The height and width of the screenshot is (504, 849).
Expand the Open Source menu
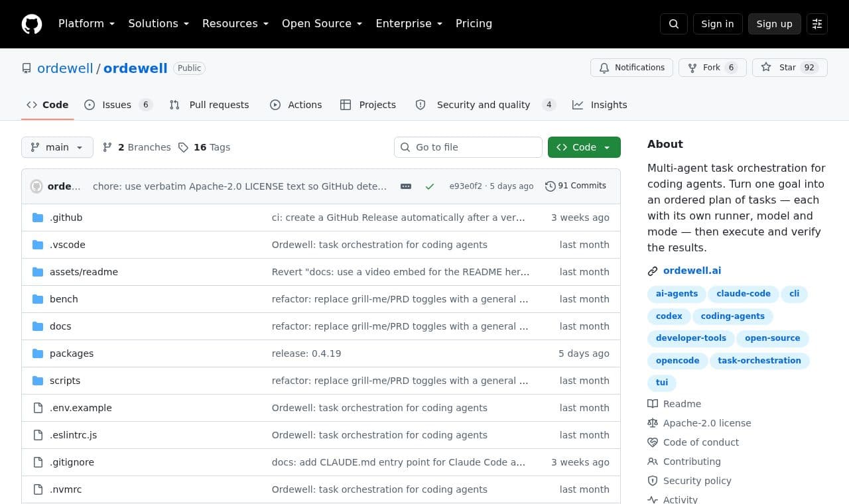pos(322,24)
